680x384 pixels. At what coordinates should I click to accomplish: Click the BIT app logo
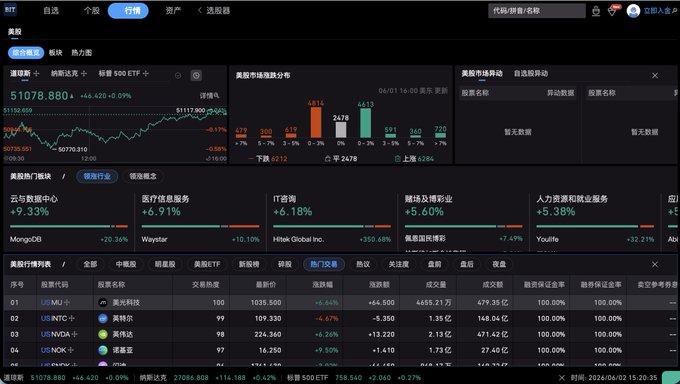point(10,10)
